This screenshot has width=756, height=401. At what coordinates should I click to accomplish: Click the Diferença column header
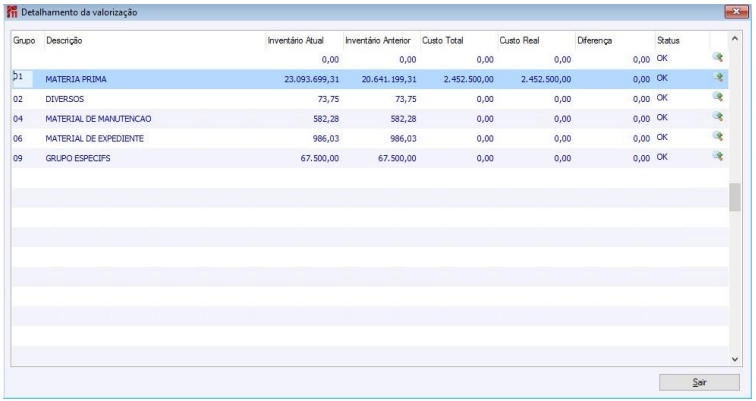coord(597,39)
